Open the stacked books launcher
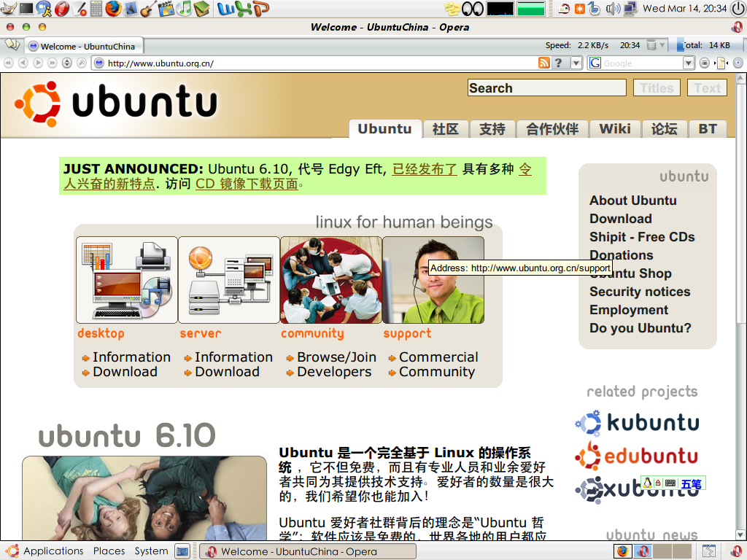 click(201, 8)
